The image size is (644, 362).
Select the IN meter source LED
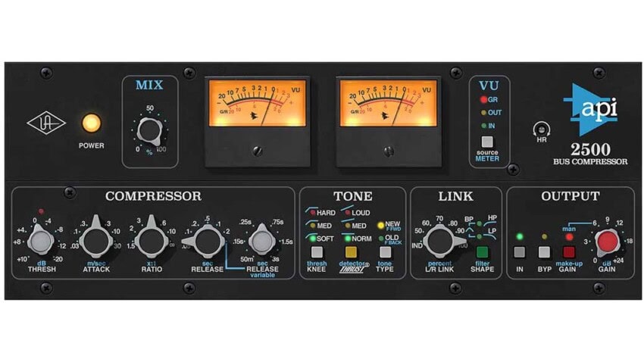[x=483, y=126]
